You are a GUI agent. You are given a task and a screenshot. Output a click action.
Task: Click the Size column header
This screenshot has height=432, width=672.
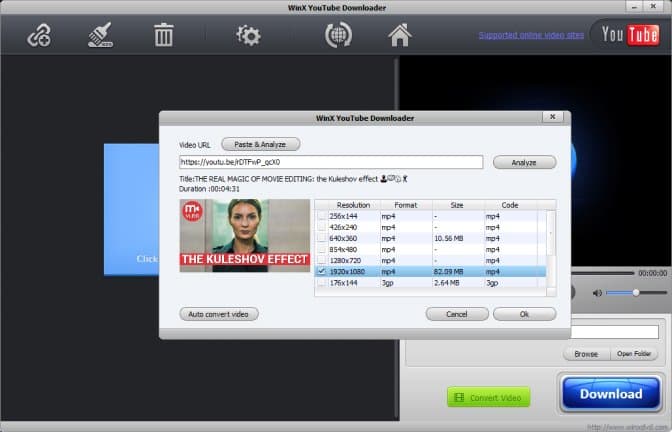[x=457, y=205]
